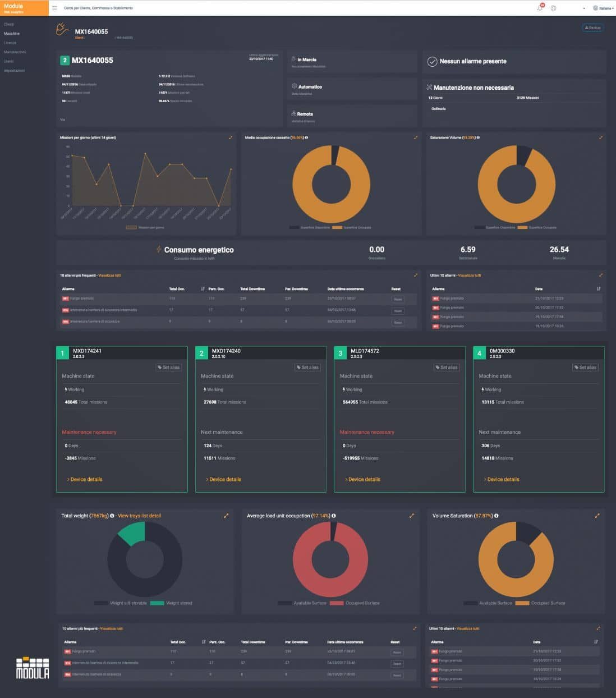The image size is (616, 698).
Task: Click Occupied Surface swatch in Volume Saturation (87.87%)
Action: click(522, 603)
